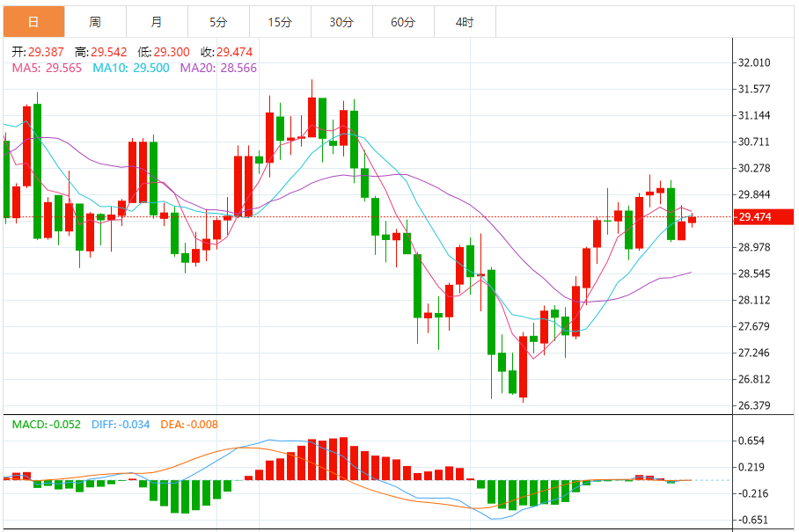Click the closing price 29.474 value

click(234, 52)
